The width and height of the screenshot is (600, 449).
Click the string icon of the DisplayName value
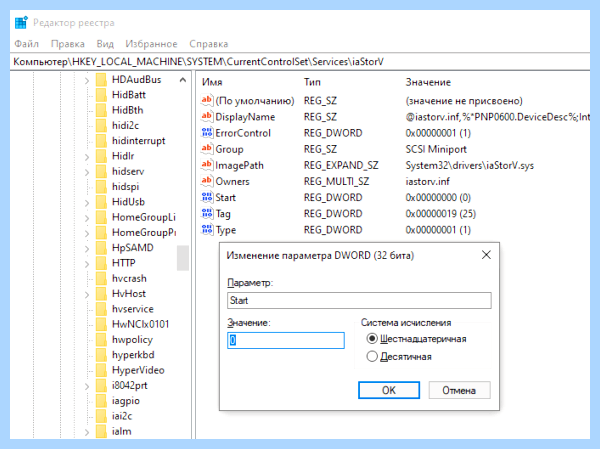tap(207, 116)
